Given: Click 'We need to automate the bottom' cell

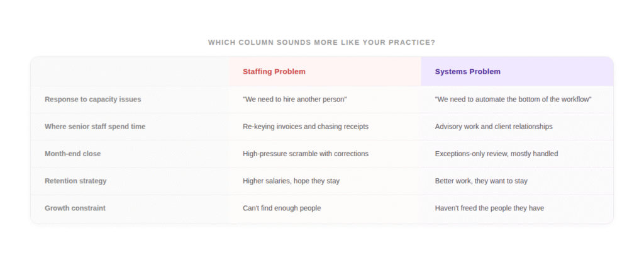Looking at the screenshot, I should [513, 100].
